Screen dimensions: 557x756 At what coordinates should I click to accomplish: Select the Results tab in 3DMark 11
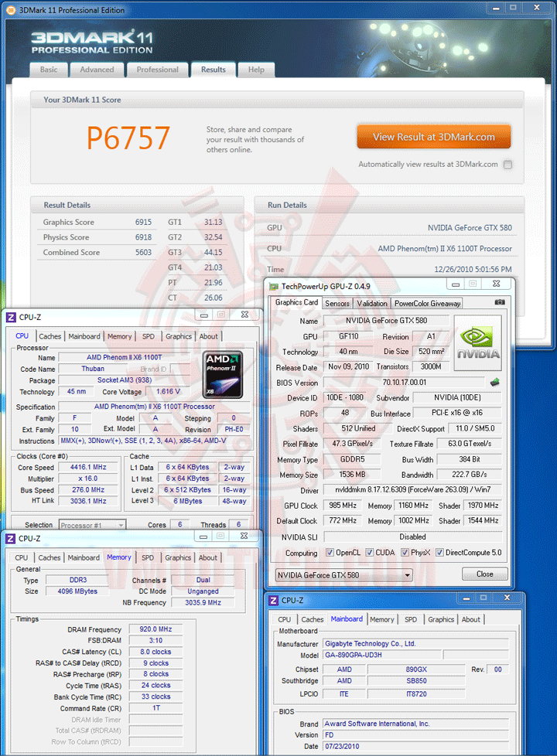214,70
